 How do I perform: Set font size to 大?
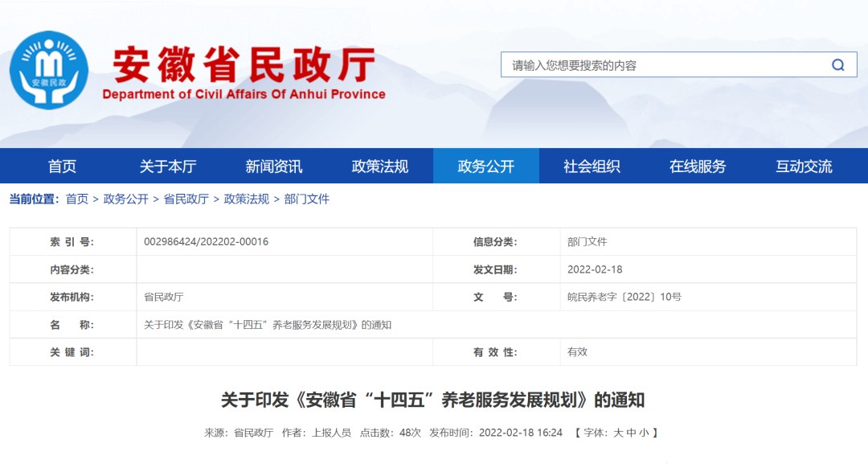pos(618,433)
